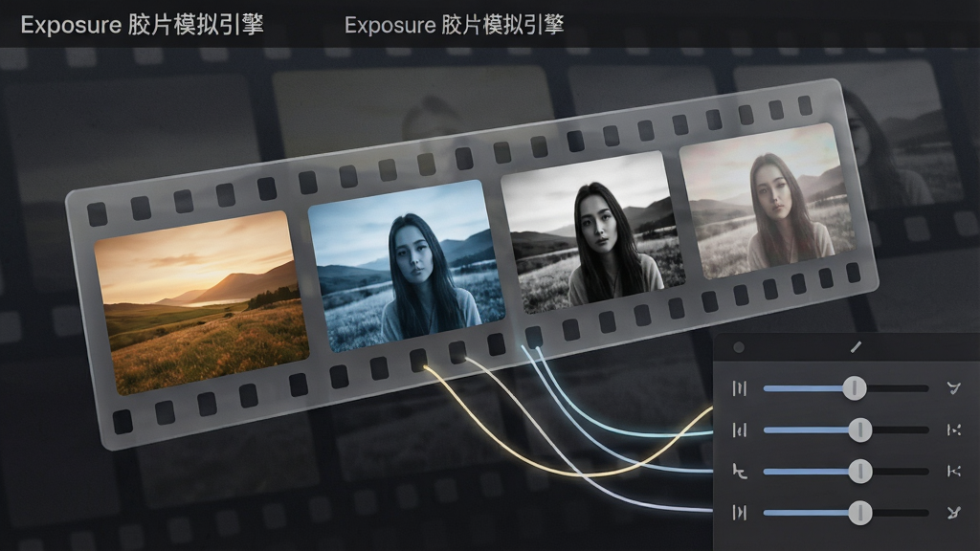Viewport: 980px width, 551px height.
Task: Select the blue-toned portrait film frame
Action: (x=407, y=266)
